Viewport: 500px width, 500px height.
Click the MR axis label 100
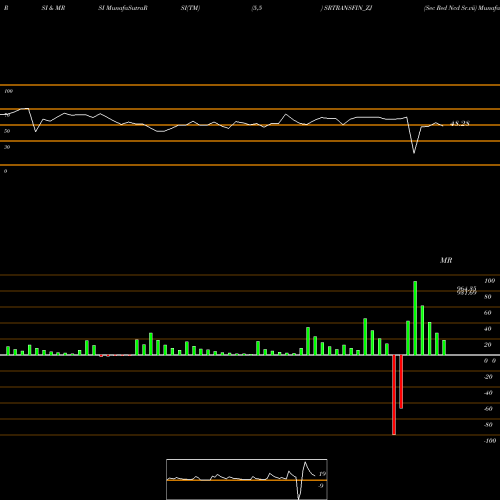[489, 281]
